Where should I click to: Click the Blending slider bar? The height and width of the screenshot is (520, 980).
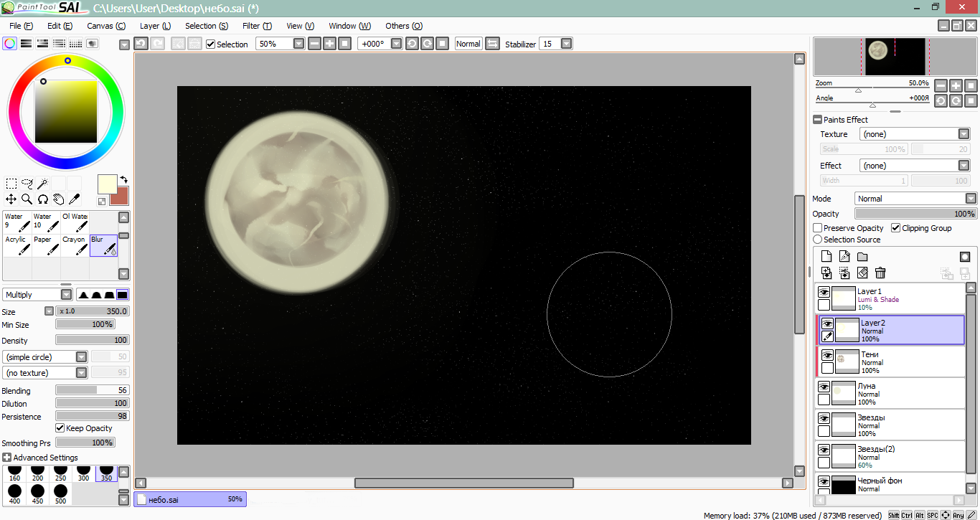point(92,391)
